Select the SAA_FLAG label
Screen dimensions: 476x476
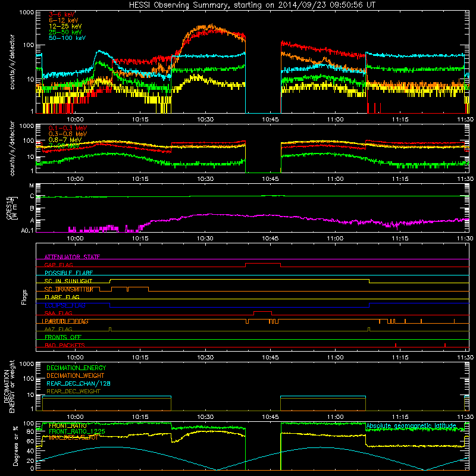(x=58, y=314)
